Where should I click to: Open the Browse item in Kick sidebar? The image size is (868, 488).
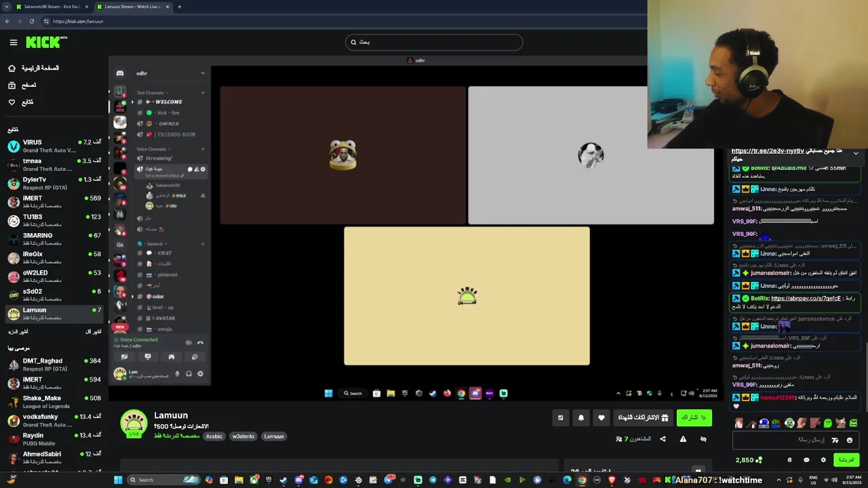coord(23,85)
